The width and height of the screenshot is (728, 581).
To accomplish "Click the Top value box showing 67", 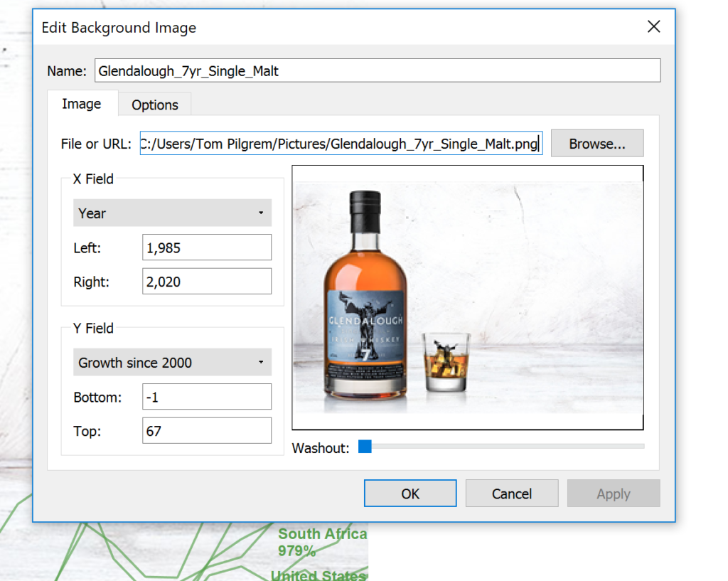I will click(206, 430).
